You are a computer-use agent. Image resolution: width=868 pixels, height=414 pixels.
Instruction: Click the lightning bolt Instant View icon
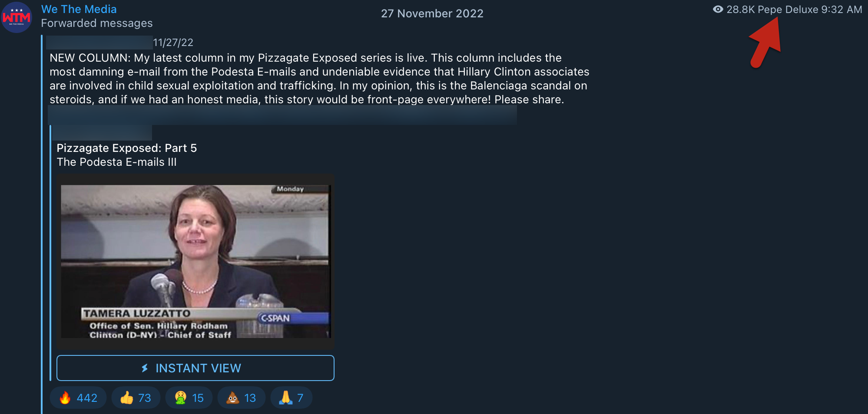145,368
